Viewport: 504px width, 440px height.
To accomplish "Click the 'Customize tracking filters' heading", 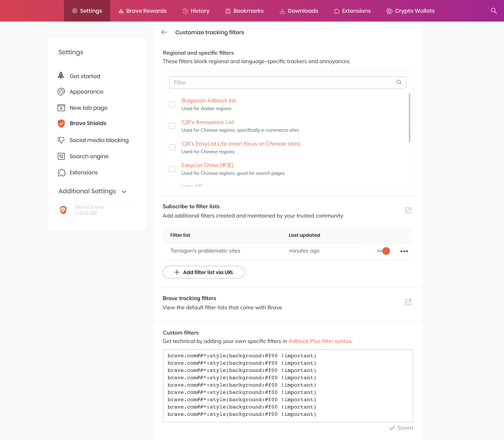I will coord(210,32).
